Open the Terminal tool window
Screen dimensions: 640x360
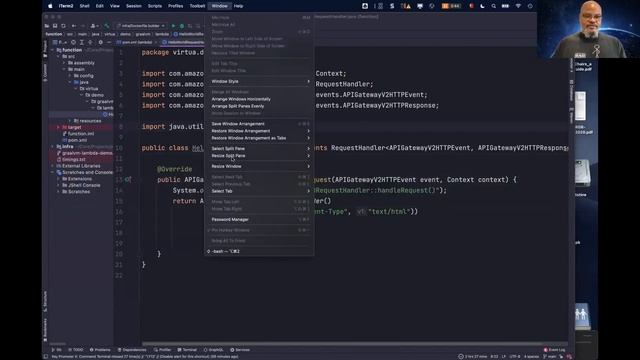(x=187, y=350)
